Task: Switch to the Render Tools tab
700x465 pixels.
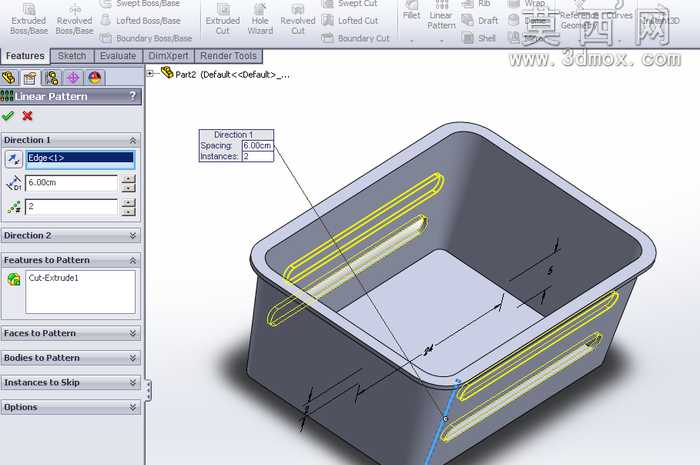Action: point(228,56)
